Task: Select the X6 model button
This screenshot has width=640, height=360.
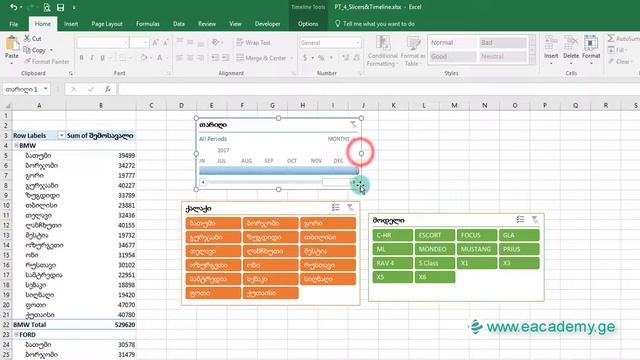Action: click(435, 277)
